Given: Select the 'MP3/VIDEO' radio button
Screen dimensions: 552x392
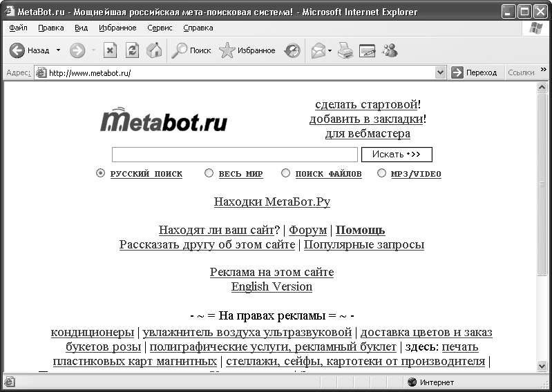Looking at the screenshot, I should click(381, 173).
